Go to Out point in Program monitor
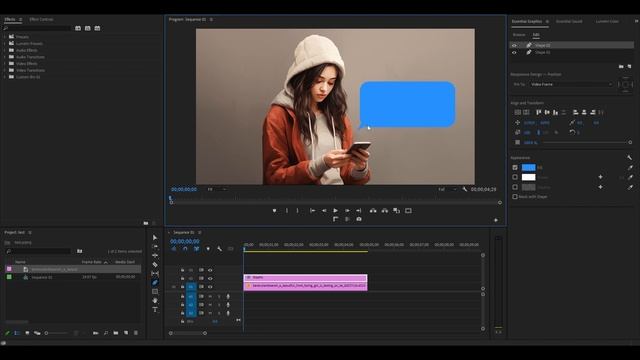The width and height of the screenshot is (640, 360). pyautogui.click(x=359, y=211)
